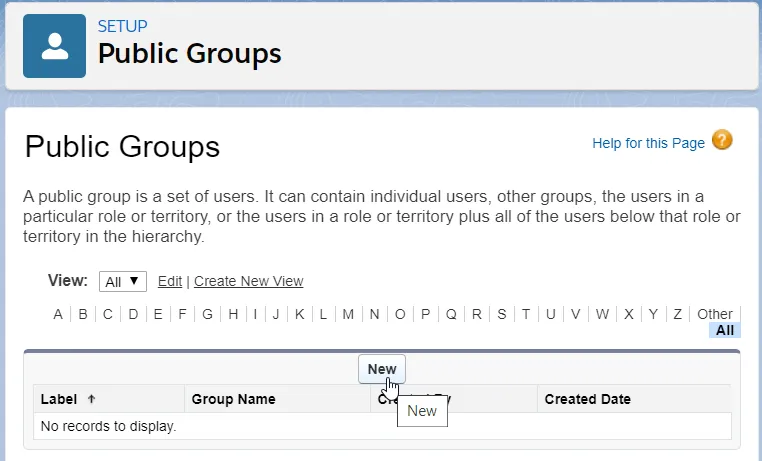762x461 pixels.
Task: Click the ascending sort arrow beside Label
Action: pyautogui.click(x=92, y=399)
